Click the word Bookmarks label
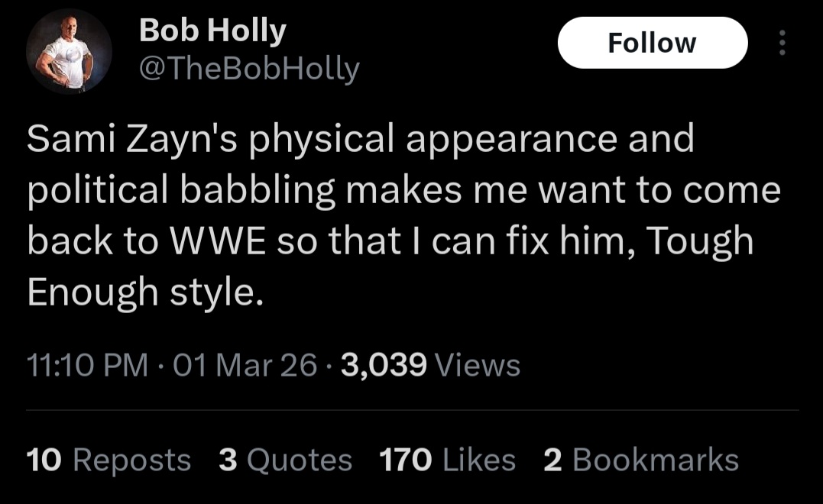The image size is (823, 504). (655, 460)
